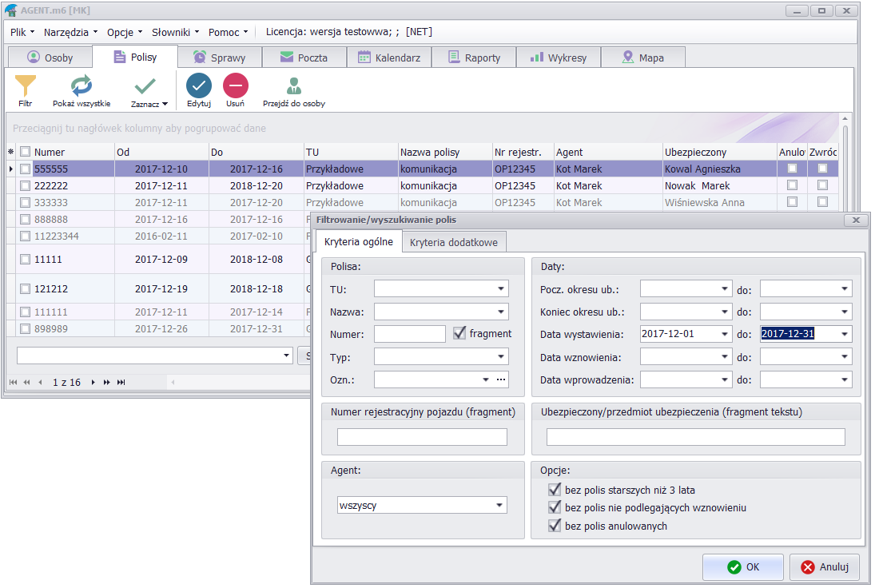Sort by the Agent column header
875x588 pixels.
tap(608, 152)
